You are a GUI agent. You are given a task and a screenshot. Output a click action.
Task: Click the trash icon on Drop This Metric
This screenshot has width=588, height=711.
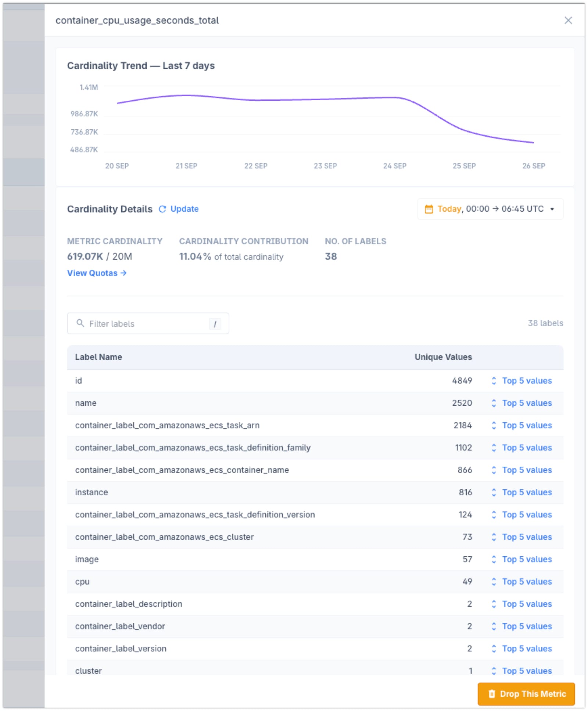(x=491, y=694)
